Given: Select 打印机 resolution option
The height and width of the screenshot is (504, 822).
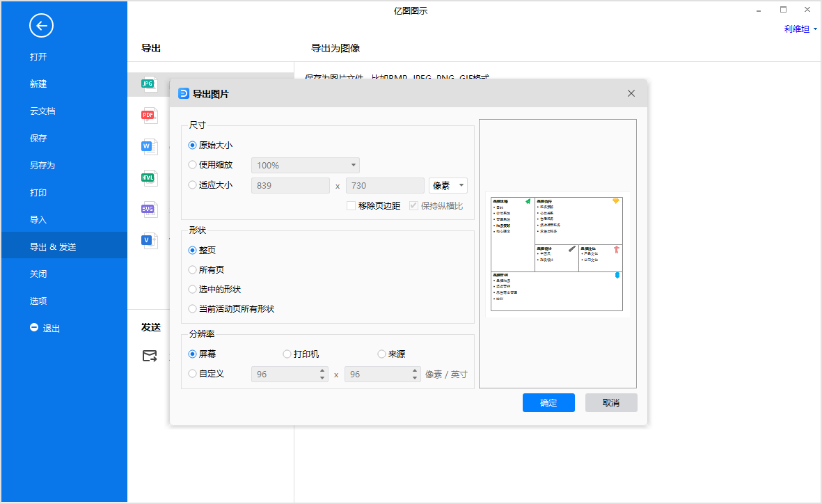Looking at the screenshot, I should pyautogui.click(x=287, y=354).
